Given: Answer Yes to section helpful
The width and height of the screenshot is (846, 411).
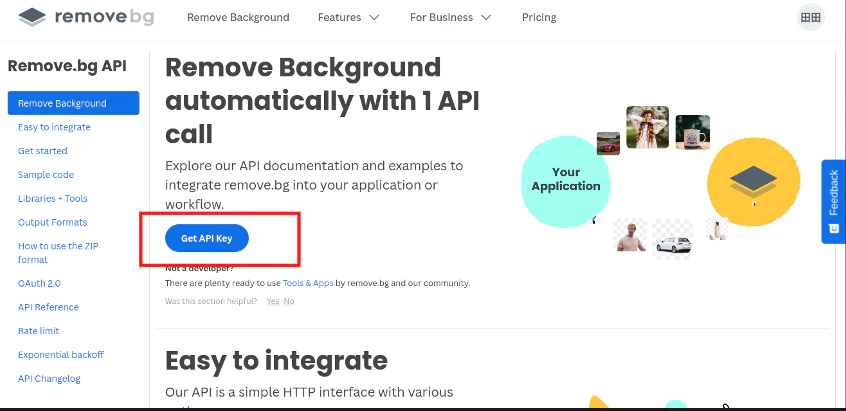Looking at the screenshot, I should point(272,301).
